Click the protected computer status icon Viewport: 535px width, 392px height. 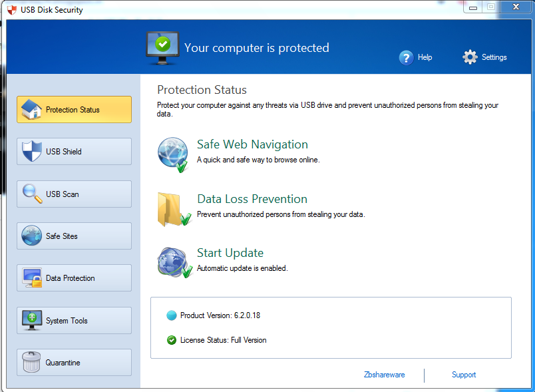coord(162,47)
